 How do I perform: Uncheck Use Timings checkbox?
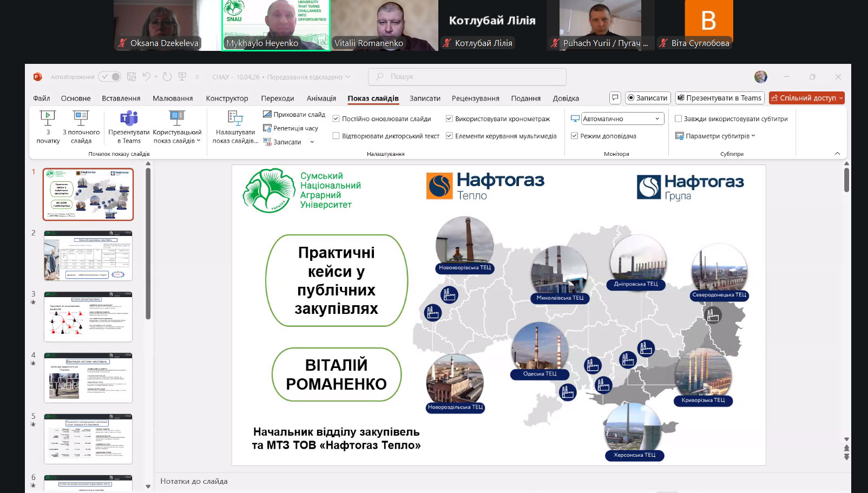point(449,119)
